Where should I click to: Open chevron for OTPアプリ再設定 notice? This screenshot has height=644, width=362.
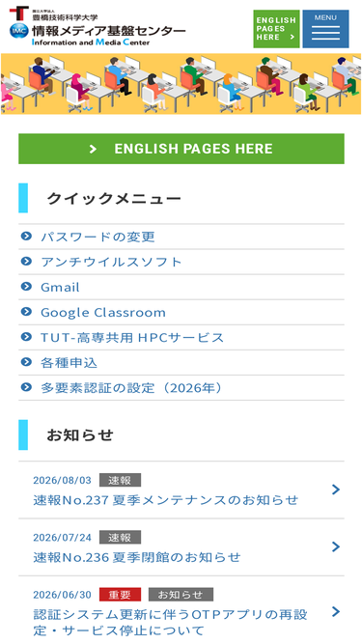pos(336,611)
